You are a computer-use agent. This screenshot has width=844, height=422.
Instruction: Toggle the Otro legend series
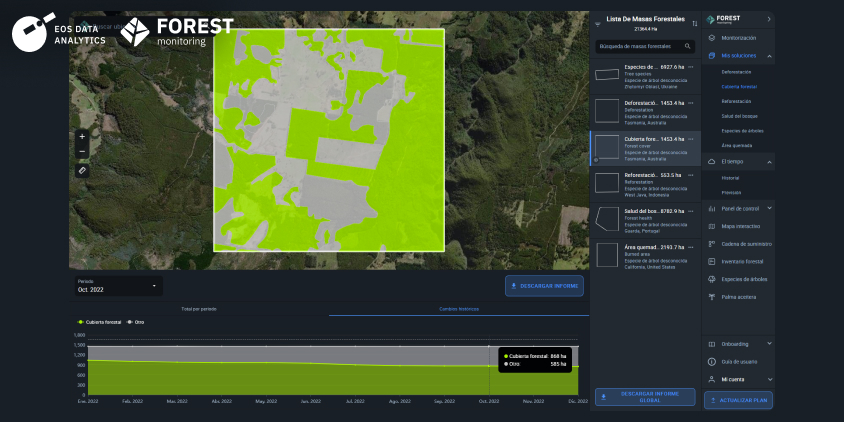click(x=135, y=322)
